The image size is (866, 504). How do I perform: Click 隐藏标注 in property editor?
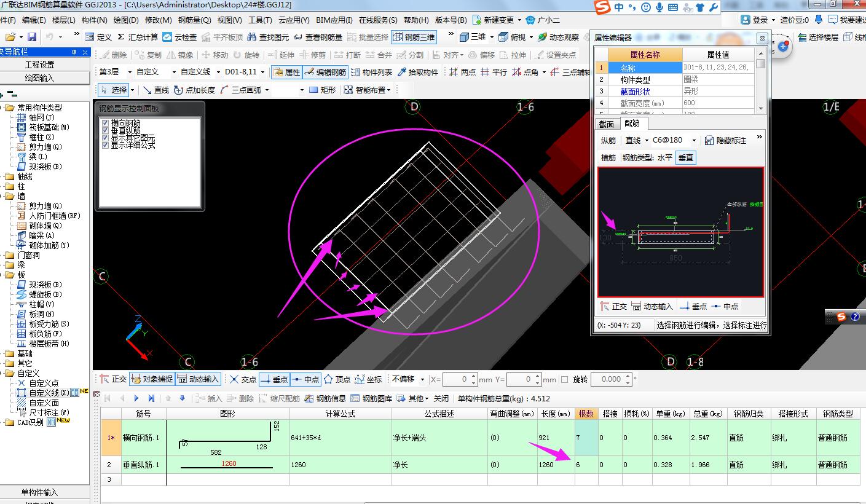point(725,140)
